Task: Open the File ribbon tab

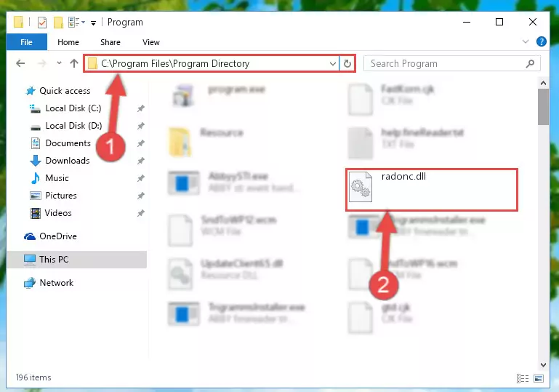Action: [26, 42]
